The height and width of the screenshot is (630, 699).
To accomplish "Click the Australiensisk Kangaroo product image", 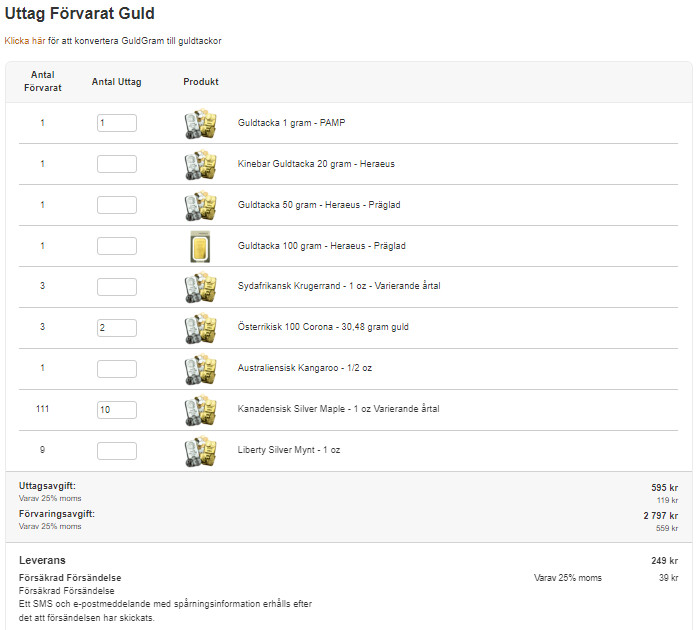I will point(201,369).
